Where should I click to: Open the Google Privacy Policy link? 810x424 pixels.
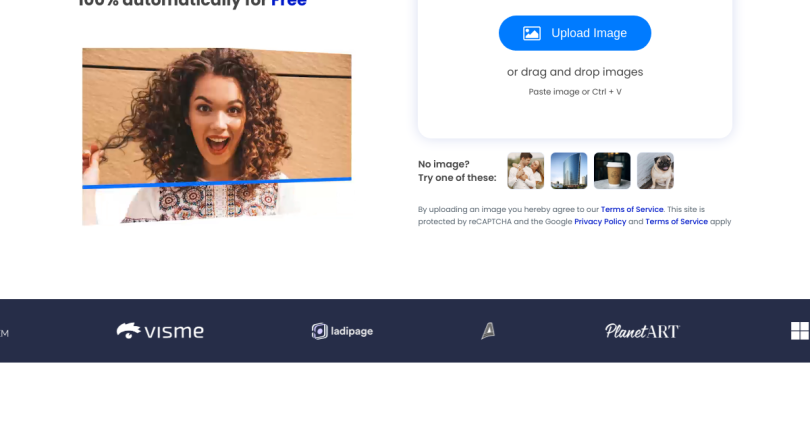600,221
